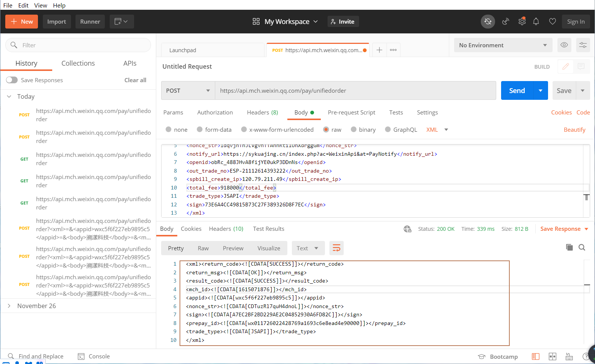Show response in Raw view

click(203, 248)
